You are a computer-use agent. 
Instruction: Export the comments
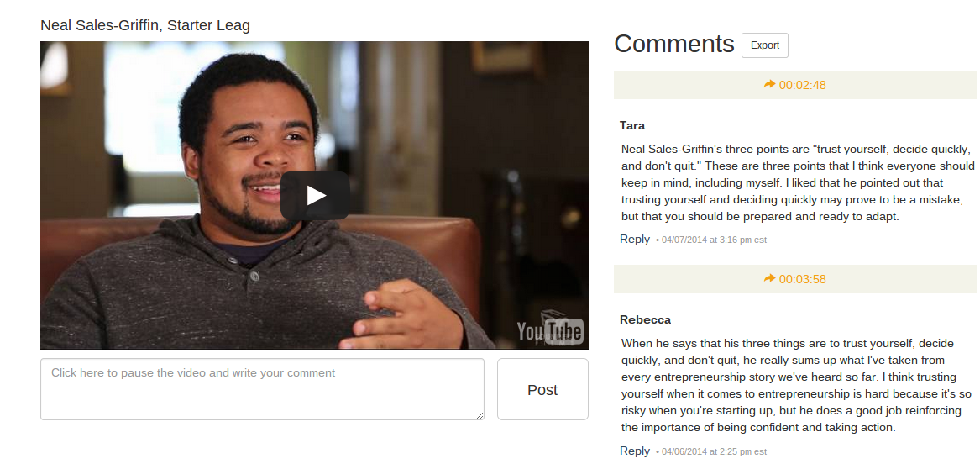pos(764,45)
